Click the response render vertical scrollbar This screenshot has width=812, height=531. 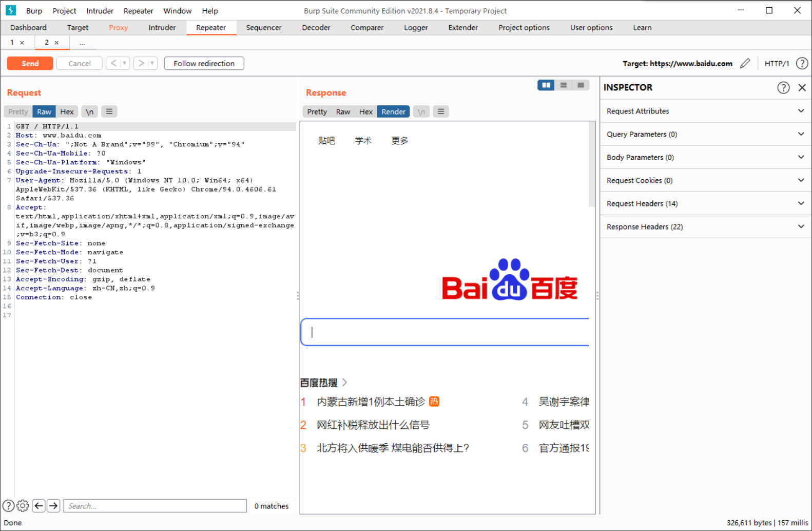[x=592, y=164]
